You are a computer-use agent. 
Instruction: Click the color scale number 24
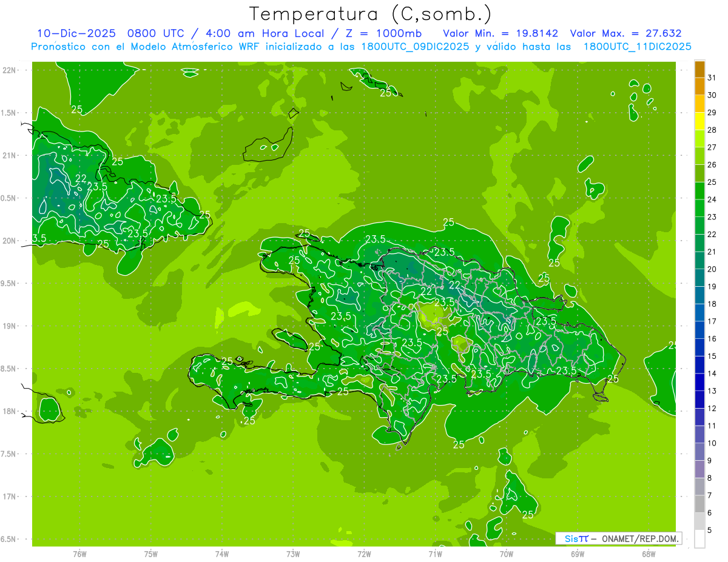712,199
